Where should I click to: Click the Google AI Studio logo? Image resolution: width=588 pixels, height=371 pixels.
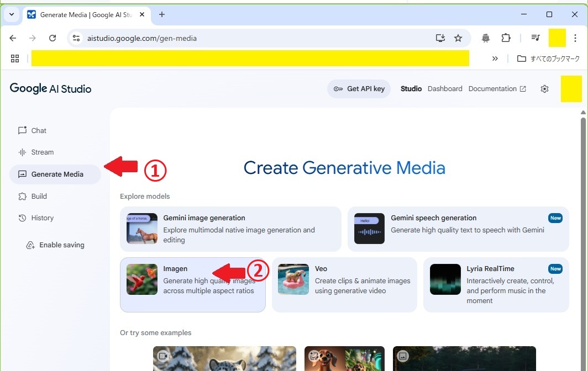(50, 89)
